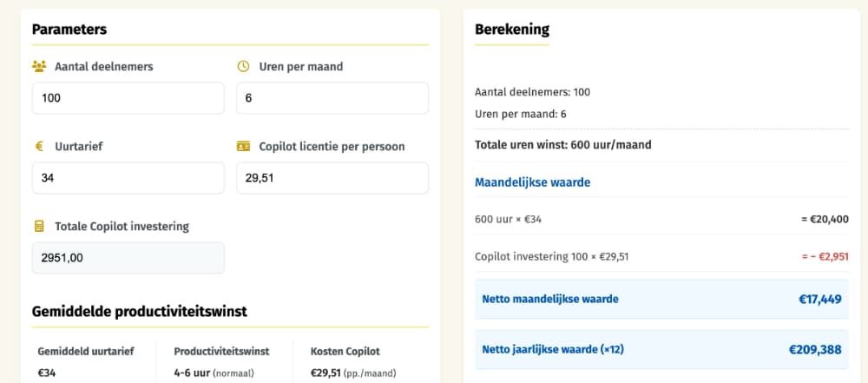Select the Netto maandelijkse waarde row
The image size is (868, 383).
coord(661,300)
